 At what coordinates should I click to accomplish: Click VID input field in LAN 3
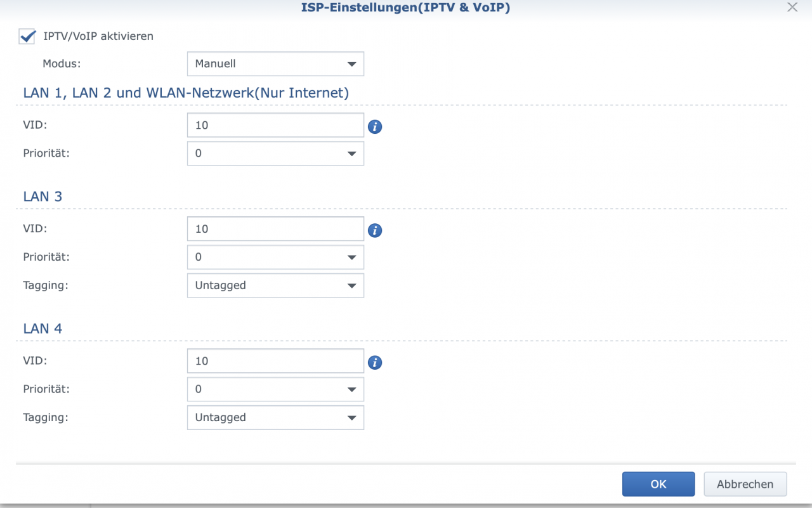pos(275,229)
